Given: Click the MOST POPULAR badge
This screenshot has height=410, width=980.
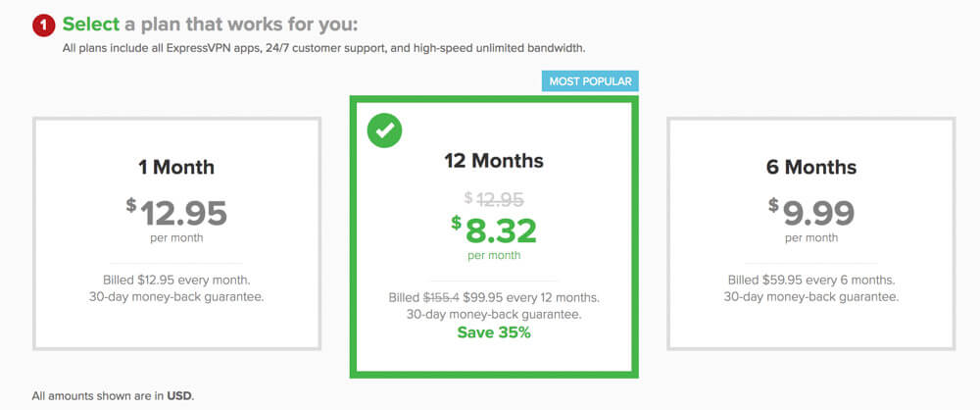Looking at the screenshot, I should tap(590, 81).
